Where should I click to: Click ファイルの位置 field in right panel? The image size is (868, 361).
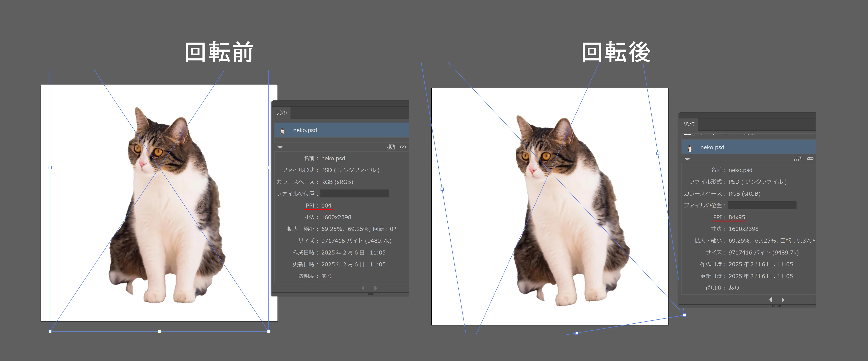(x=762, y=205)
